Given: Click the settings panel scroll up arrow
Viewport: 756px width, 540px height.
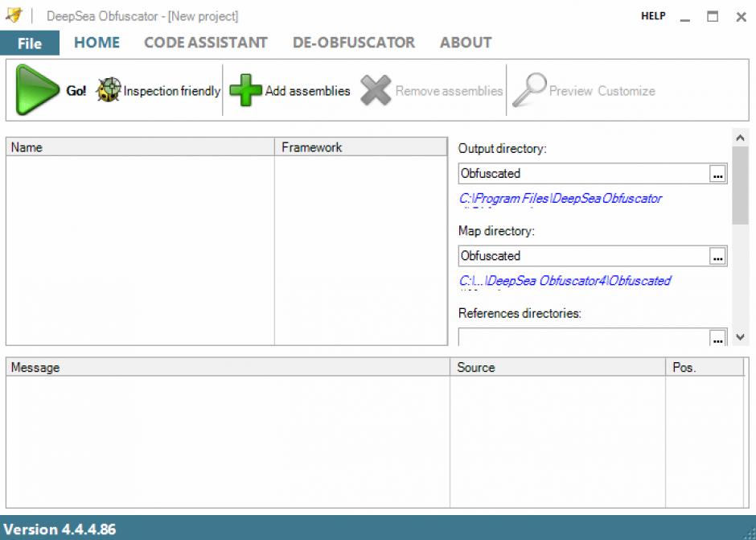Looking at the screenshot, I should 741,138.
